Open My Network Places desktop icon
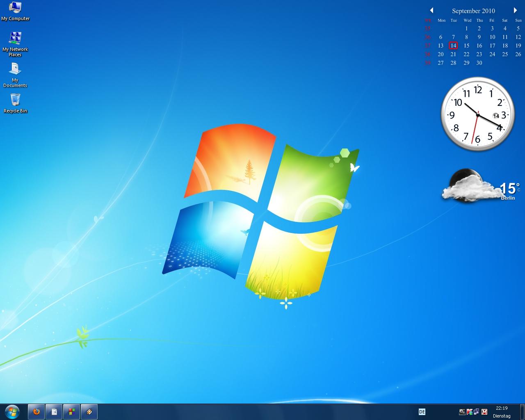Image resolution: width=525 pixels, height=420 pixels. point(15,44)
